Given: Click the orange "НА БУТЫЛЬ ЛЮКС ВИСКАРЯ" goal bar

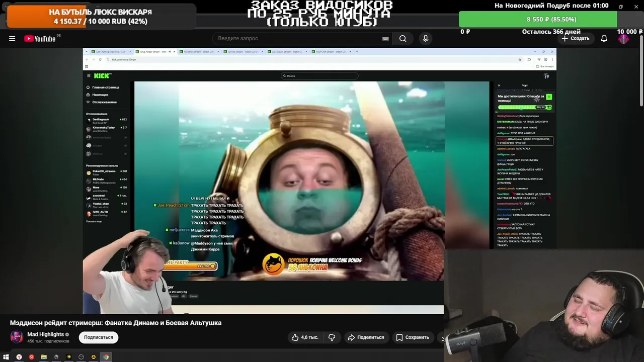Looking at the screenshot, I should click(101, 16).
